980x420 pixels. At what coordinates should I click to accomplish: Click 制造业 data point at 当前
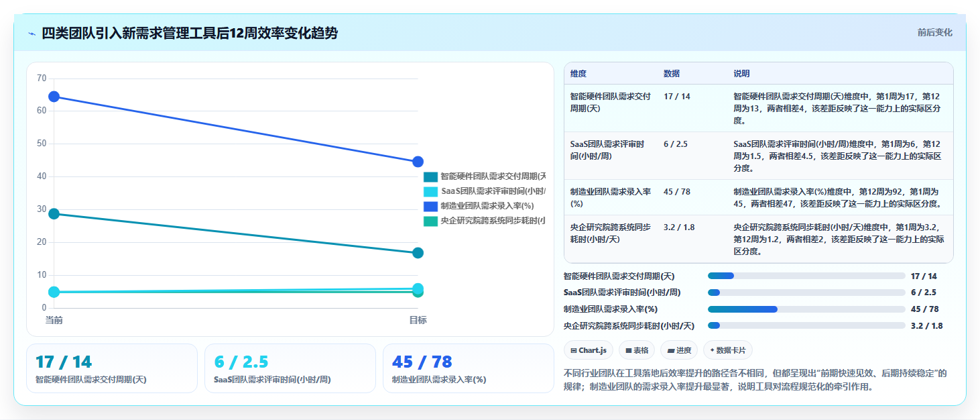(54, 97)
